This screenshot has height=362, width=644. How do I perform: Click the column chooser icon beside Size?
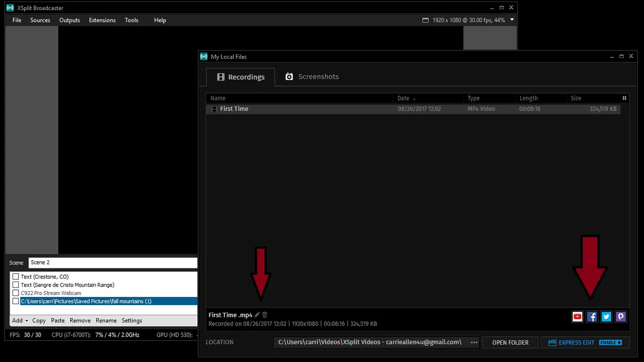[x=624, y=98]
